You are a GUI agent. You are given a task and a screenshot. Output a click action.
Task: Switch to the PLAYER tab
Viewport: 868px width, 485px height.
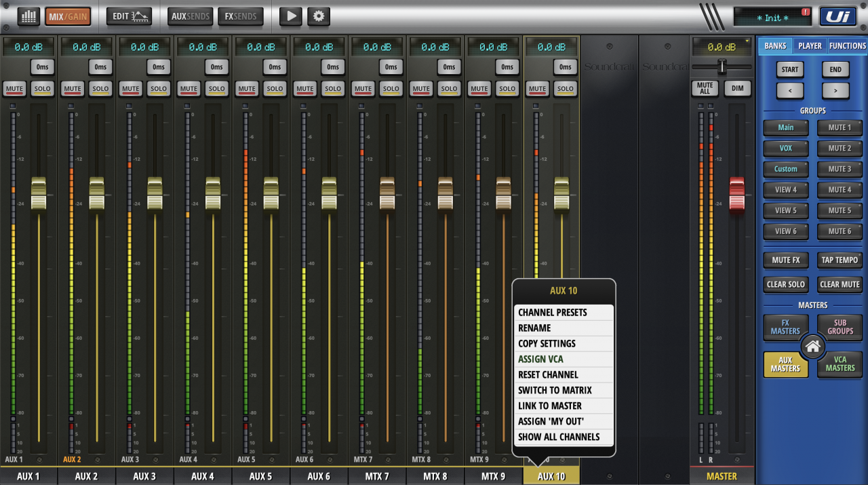coord(810,46)
